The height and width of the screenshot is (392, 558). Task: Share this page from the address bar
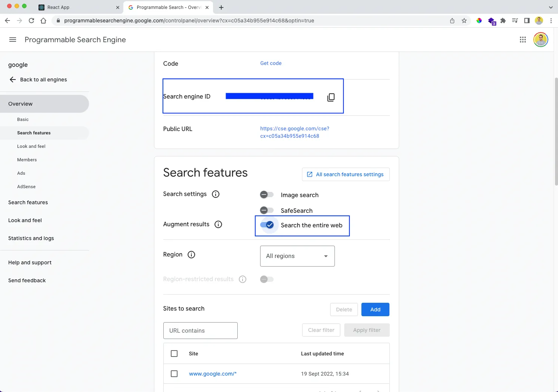(452, 21)
